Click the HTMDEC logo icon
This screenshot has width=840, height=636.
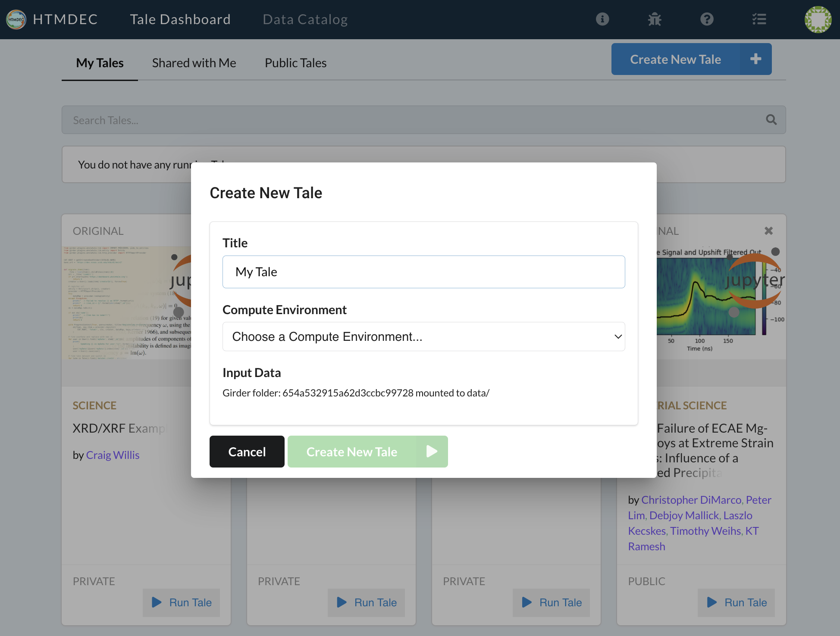(16, 19)
